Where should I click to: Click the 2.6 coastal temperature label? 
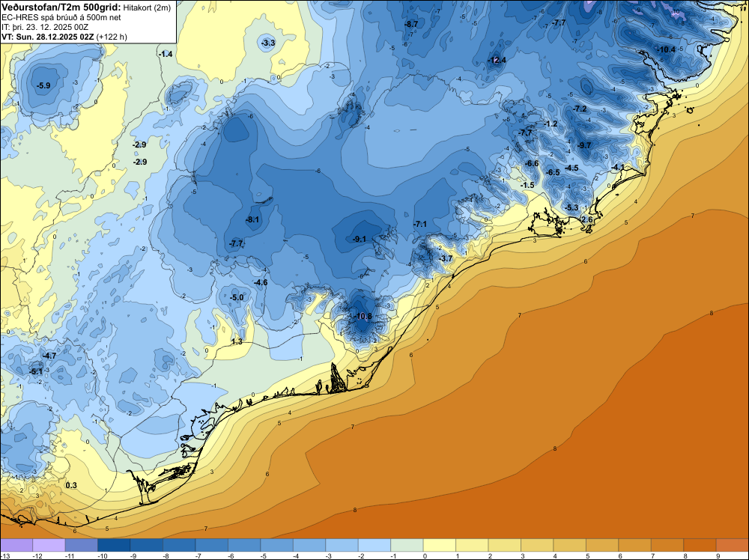click(x=587, y=219)
